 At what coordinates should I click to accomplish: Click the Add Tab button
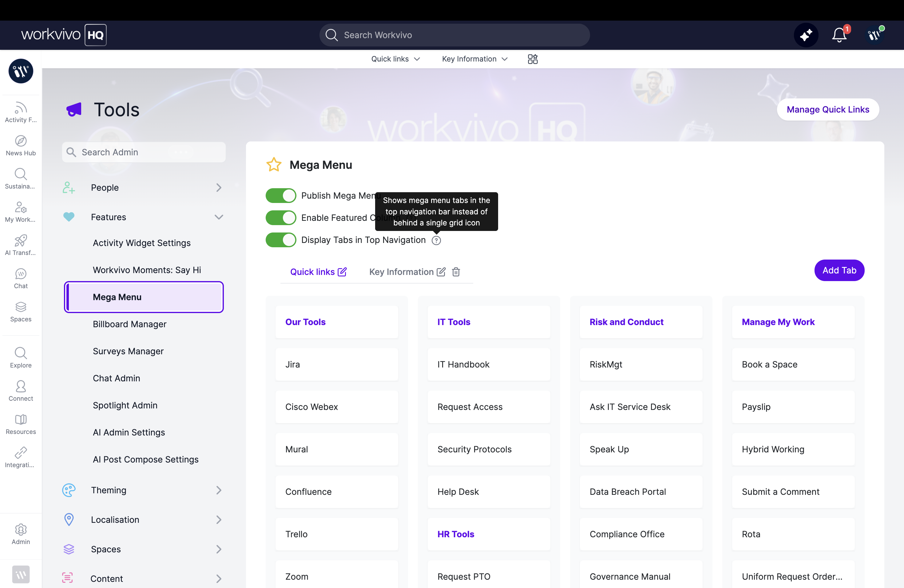click(839, 270)
